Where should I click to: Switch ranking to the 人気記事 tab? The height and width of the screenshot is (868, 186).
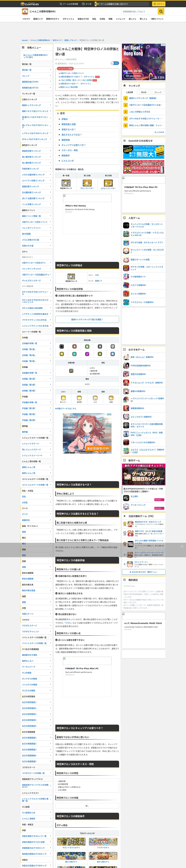point(129,92)
